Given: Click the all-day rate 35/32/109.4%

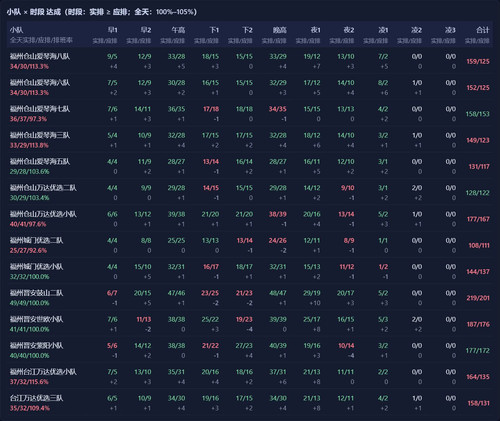Looking at the screenshot, I should pyautogui.click(x=30, y=408).
